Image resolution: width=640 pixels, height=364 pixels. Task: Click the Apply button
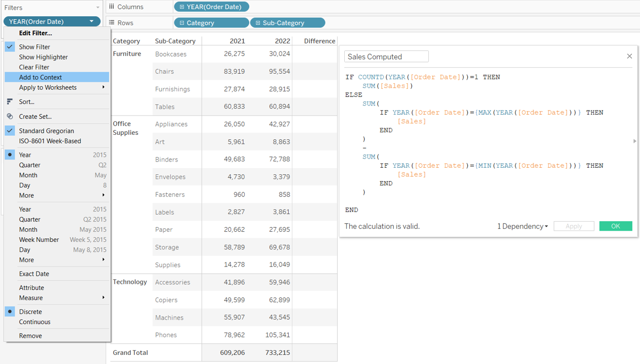pyautogui.click(x=573, y=226)
